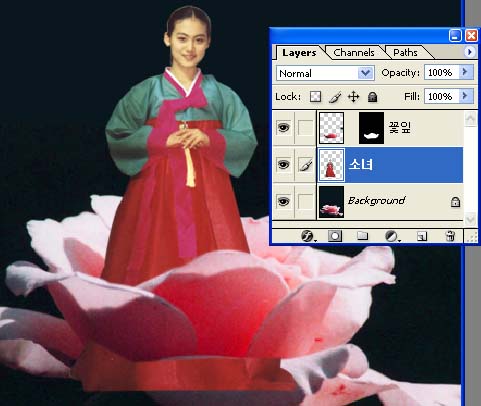The height and width of the screenshot is (406, 481).
Task: Click the Create new layer icon
Action: (422, 236)
